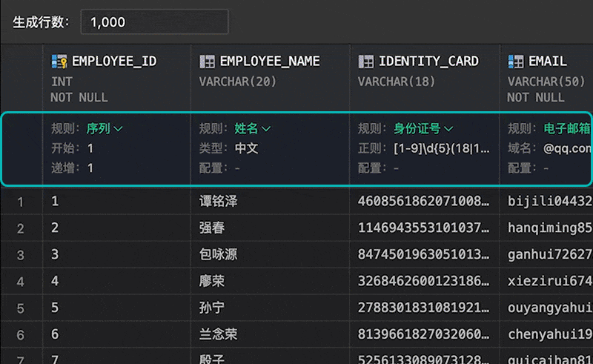
Task: Select the IDENTITY_CARD column header
Action: pyautogui.click(x=425, y=79)
